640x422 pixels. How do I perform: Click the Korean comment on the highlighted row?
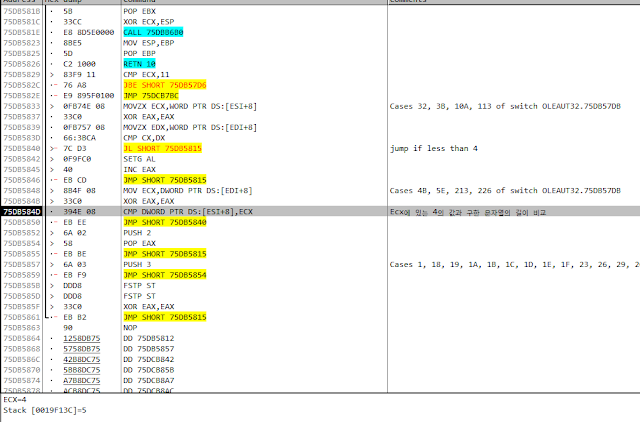(x=468, y=212)
